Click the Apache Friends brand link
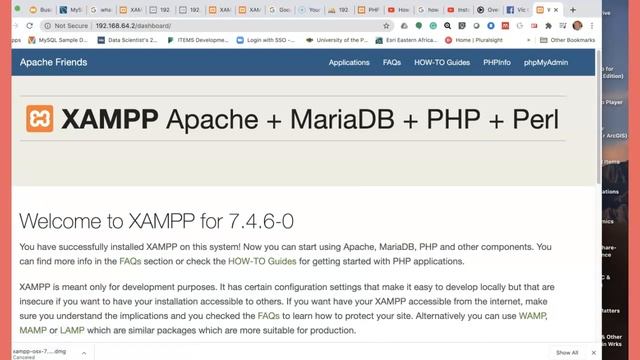Image resolution: width=640 pixels, height=360 pixels. (x=53, y=62)
